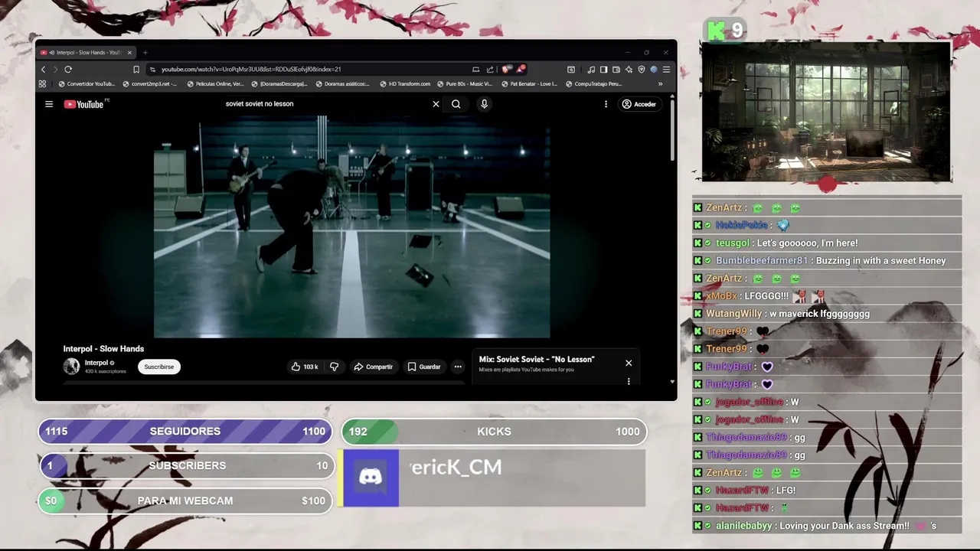This screenshot has width=980, height=551.
Task: Open more actions ellipsis beside Guardar
Action: point(458,367)
